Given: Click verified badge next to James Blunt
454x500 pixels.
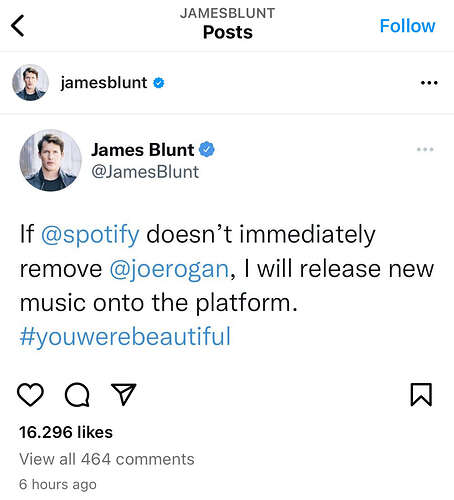Looking at the screenshot, I should pos(207,149).
